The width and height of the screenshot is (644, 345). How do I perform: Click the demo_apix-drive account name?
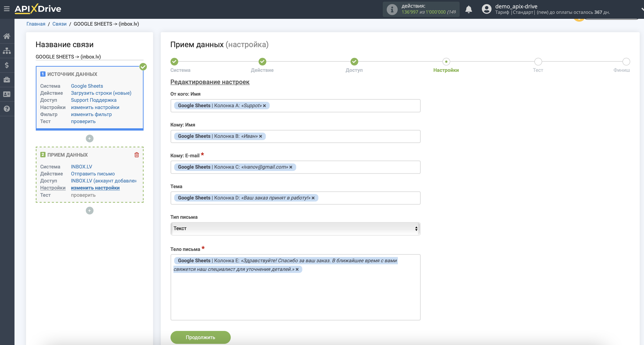pos(516,6)
